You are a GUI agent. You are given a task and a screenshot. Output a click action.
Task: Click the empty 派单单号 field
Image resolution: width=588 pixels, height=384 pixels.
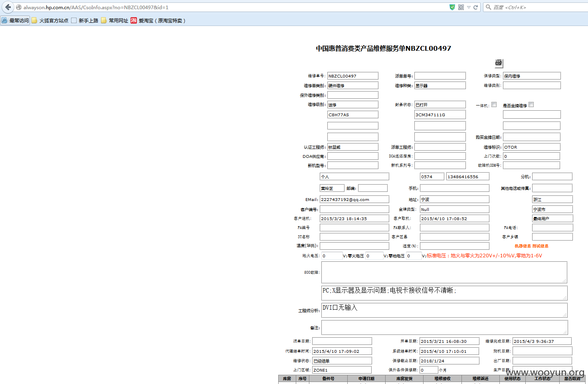point(440,76)
